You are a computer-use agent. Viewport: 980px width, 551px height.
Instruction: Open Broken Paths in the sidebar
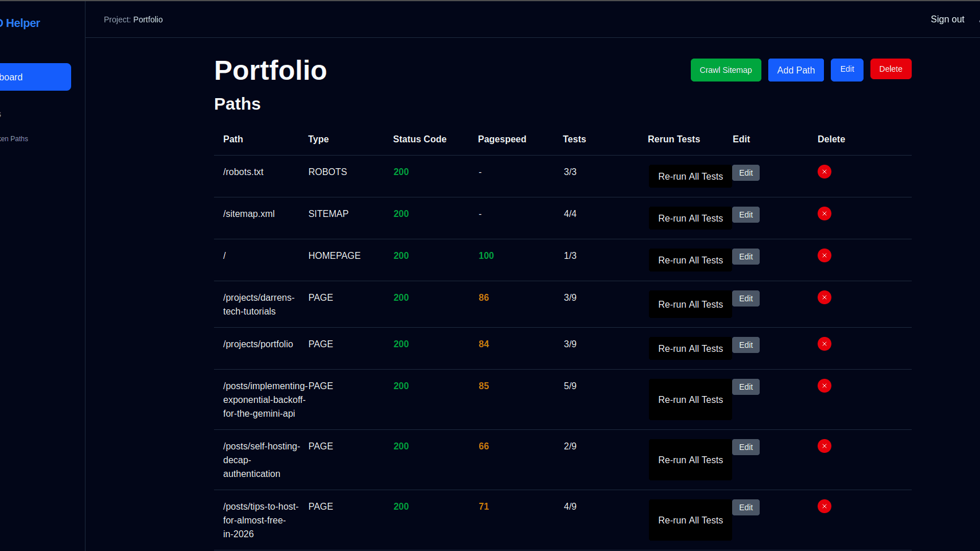tap(14, 139)
